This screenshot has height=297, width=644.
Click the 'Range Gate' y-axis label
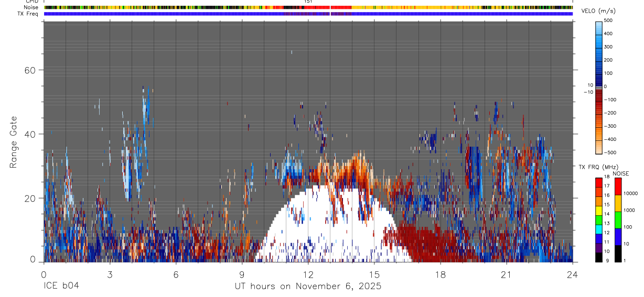click(x=14, y=142)
